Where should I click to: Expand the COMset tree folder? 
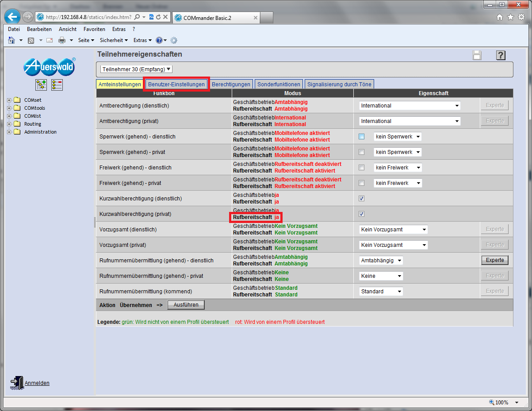tap(9, 100)
